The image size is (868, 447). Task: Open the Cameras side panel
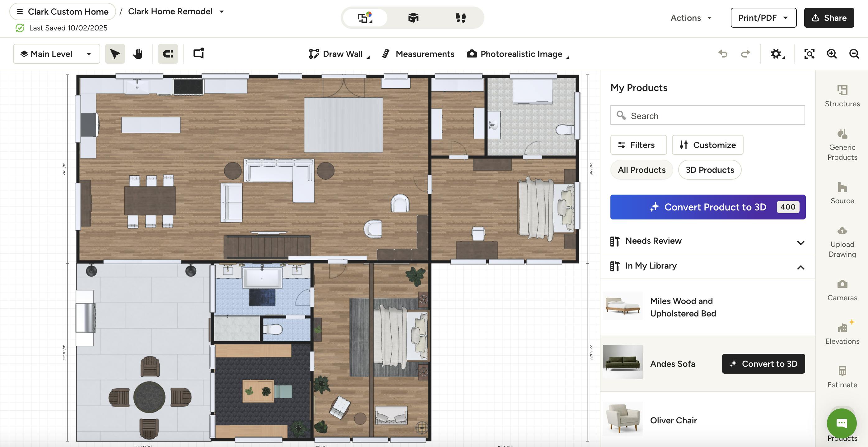(x=842, y=290)
